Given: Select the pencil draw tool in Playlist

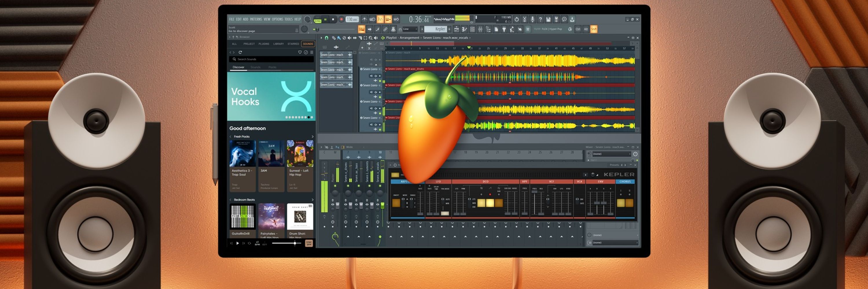Looking at the screenshot, I should pos(334,38).
